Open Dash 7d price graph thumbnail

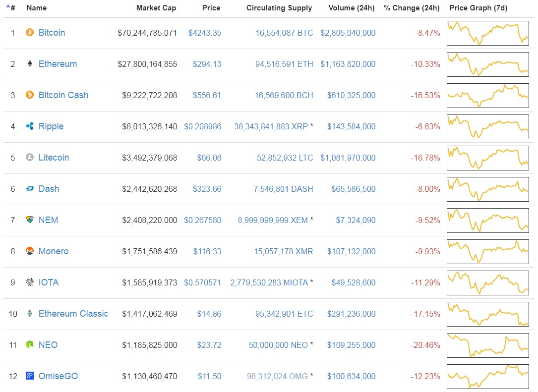tap(488, 189)
